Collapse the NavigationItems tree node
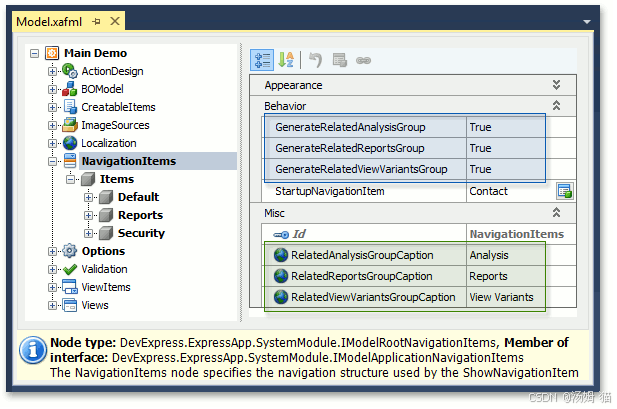 [x=52, y=161]
